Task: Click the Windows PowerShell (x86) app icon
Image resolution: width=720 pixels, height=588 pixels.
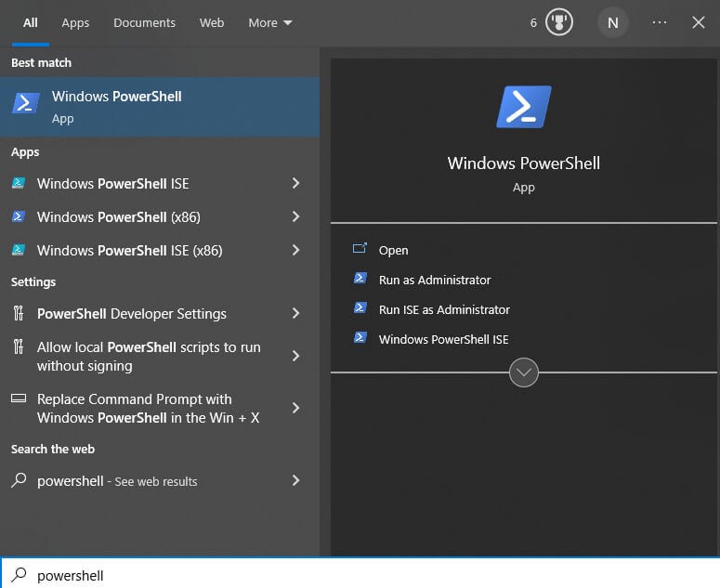Action: [19, 217]
